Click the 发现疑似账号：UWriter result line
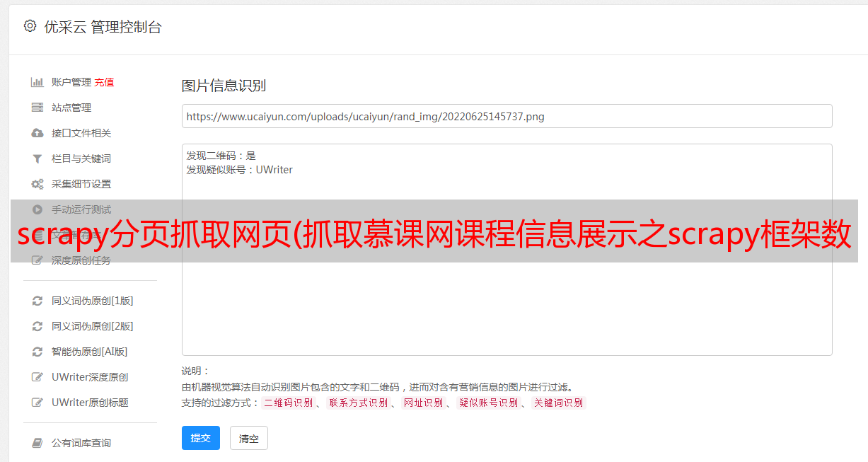The width and height of the screenshot is (868, 462). [240, 170]
